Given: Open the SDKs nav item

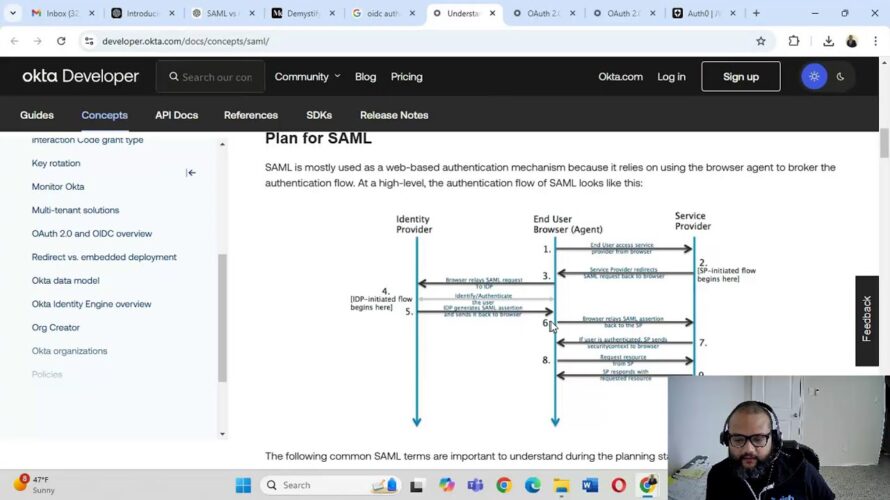Looking at the screenshot, I should [319, 115].
